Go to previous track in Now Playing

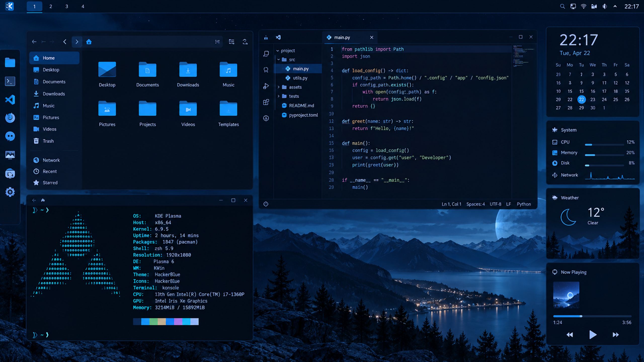[x=570, y=335]
